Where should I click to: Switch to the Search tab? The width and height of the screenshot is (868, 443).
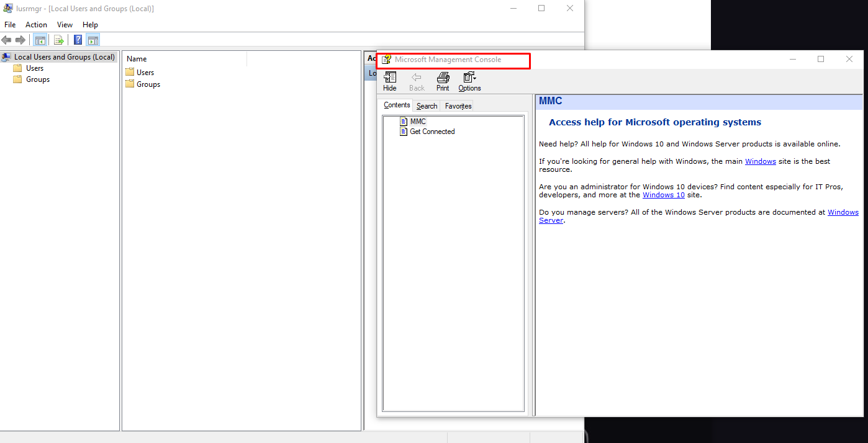point(427,106)
